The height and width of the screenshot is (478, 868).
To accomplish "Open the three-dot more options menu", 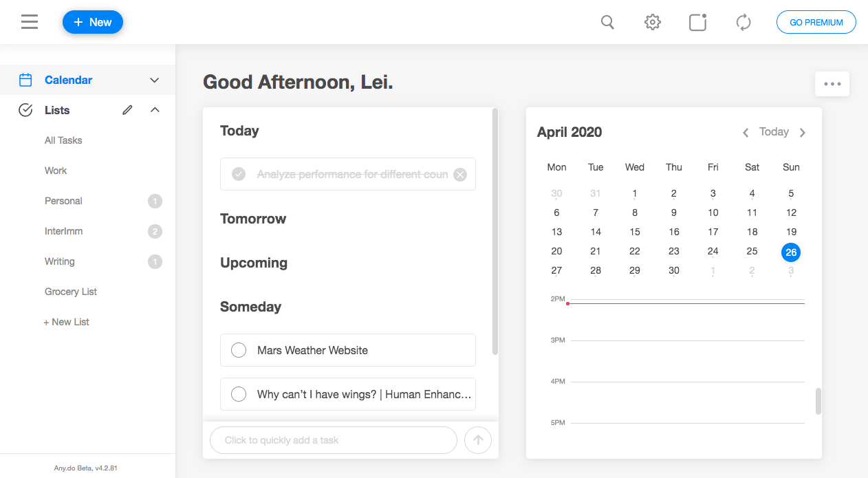I will 832,84.
